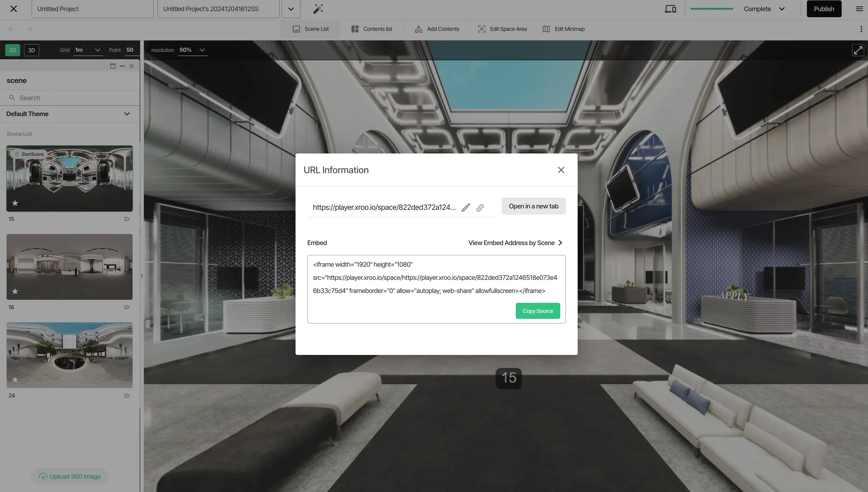Screen dimensions: 868x492
Task: Click the pencil edit URL icon
Action: (x=465, y=207)
